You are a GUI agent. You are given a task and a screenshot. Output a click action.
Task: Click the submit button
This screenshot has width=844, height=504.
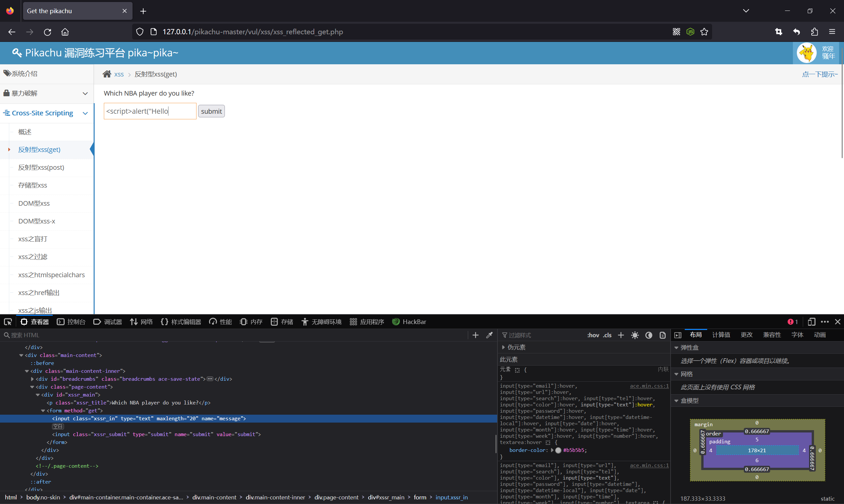pyautogui.click(x=211, y=111)
